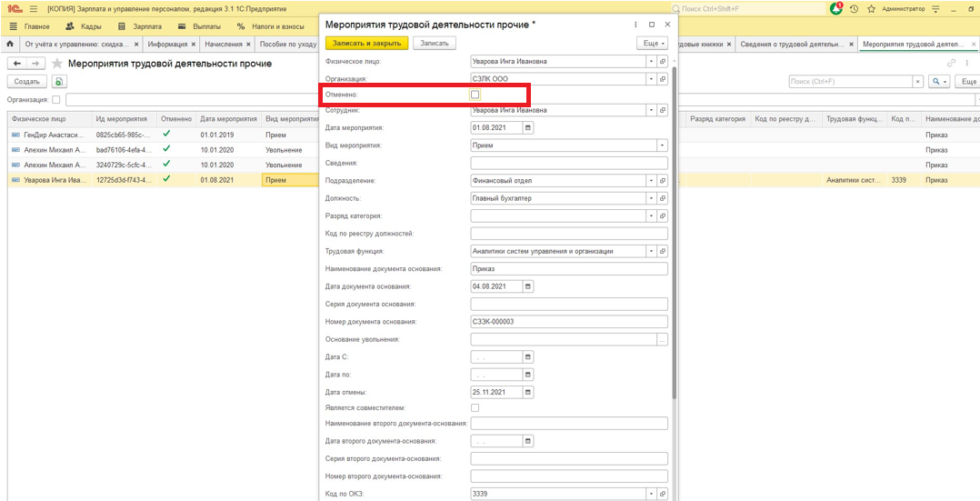Screen dimensions: 980x501
Task: Focus the global Поиск Ctrl+Shift+F box
Action: click(x=747, y=9)
